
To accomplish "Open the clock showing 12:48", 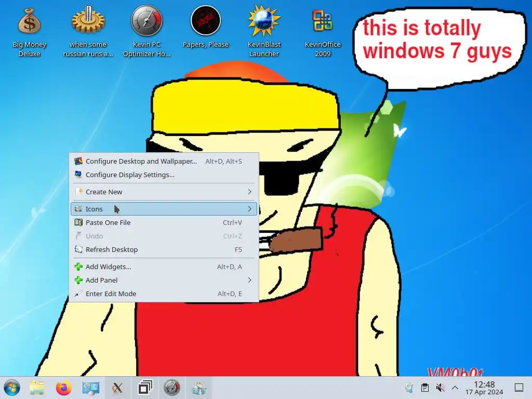I will tap(484, 388).
